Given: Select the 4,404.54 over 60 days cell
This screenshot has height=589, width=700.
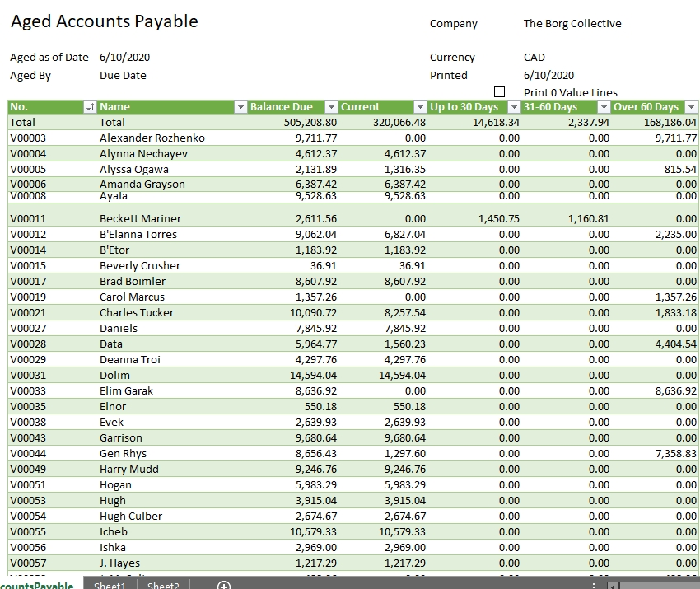Looking at the screenshot, I should click(676, 344).
